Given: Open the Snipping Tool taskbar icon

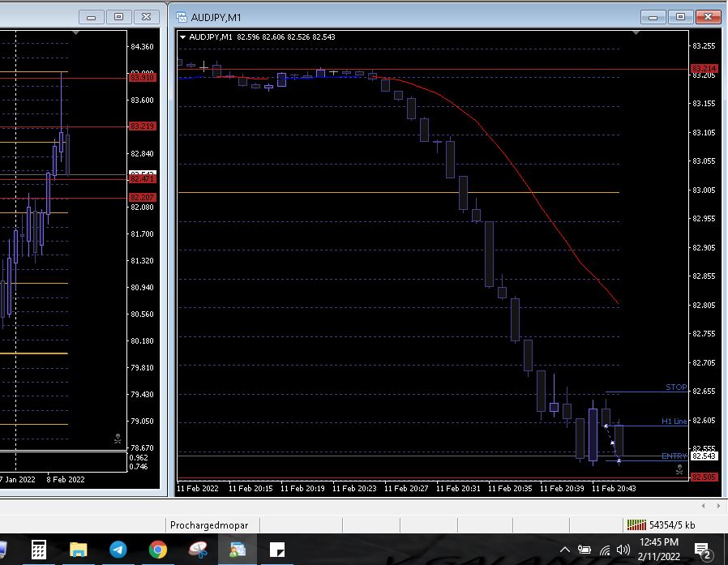Looking at the screenshot, I should coord(198,550).
